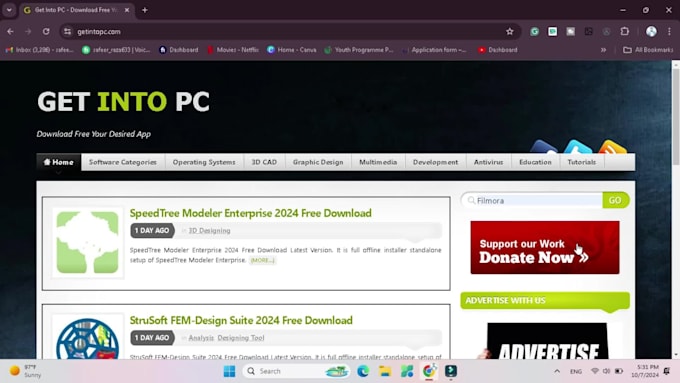Open the Application form bookmark

click(x=434, y=50)
